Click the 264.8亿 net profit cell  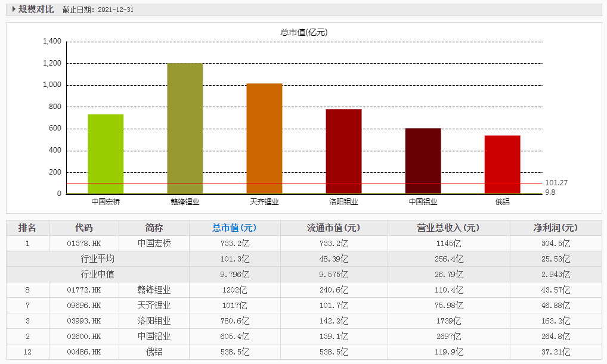(x=556, y=336)
